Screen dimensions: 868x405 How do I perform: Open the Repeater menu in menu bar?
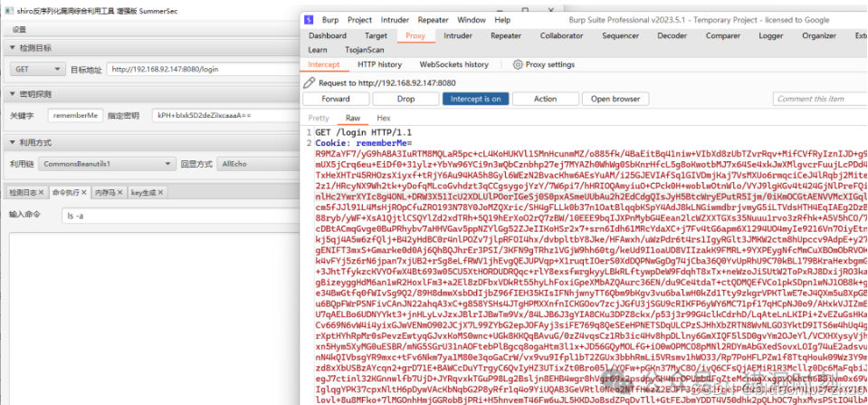434,20
